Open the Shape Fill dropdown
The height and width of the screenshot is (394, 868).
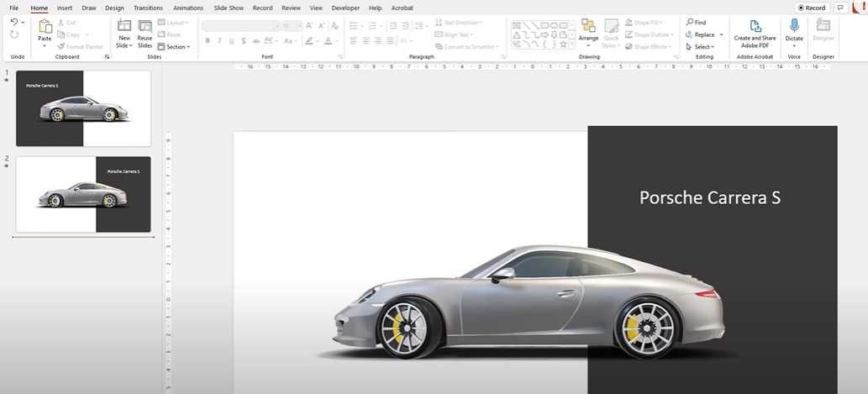[644, 23]
